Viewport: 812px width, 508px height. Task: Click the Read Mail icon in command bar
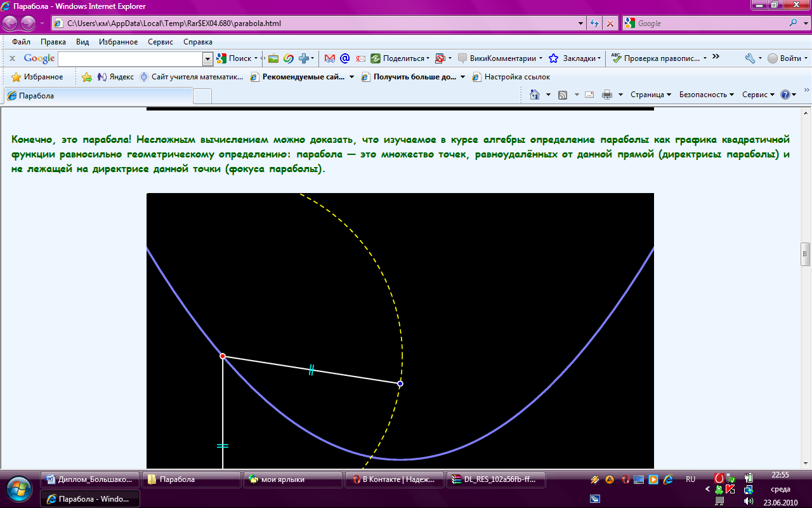click(589, 95)
